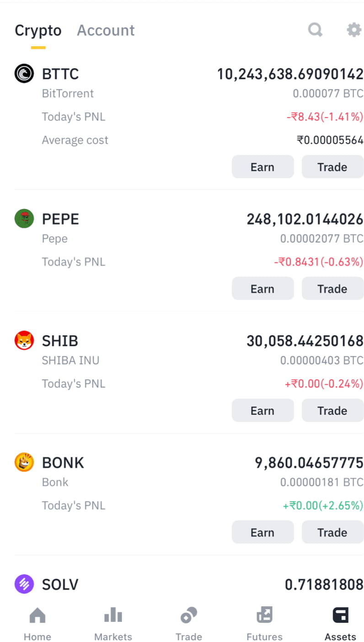Image resolution: width=364 pixels, height=642 pixels.
Task: Tap the BONK dog coin logo
Action: coord(24,462)
